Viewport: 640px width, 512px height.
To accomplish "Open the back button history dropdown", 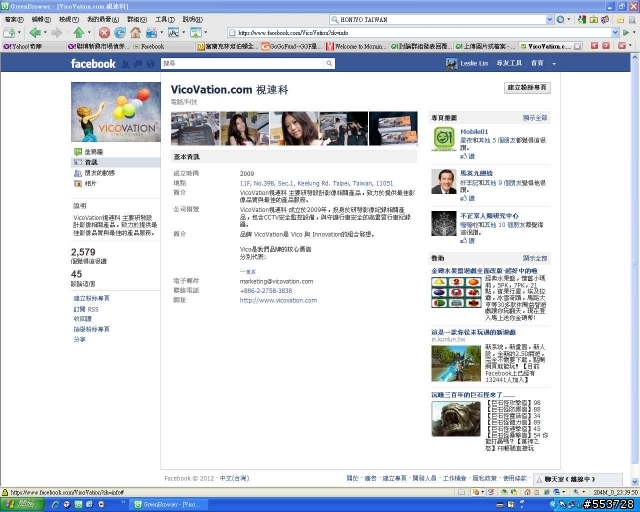I will [45, 33].
